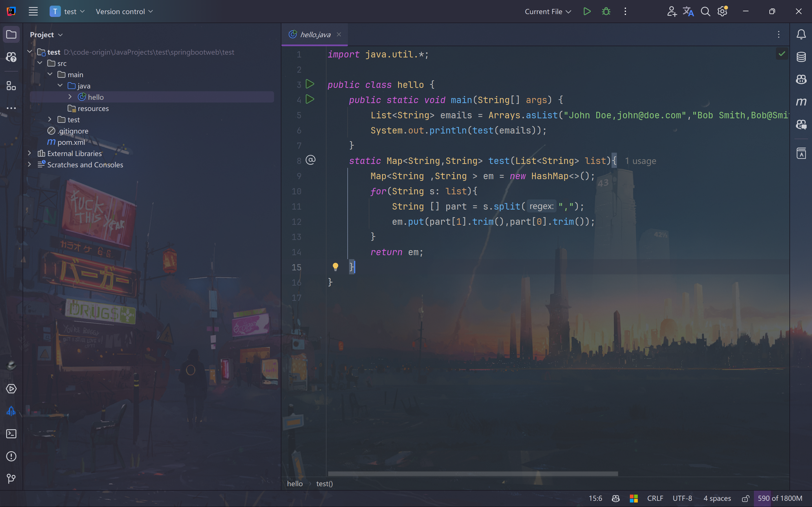812x507 pixels.
Task: Toggle the read-only lock in status bar
Action: (x=745, y=499)
